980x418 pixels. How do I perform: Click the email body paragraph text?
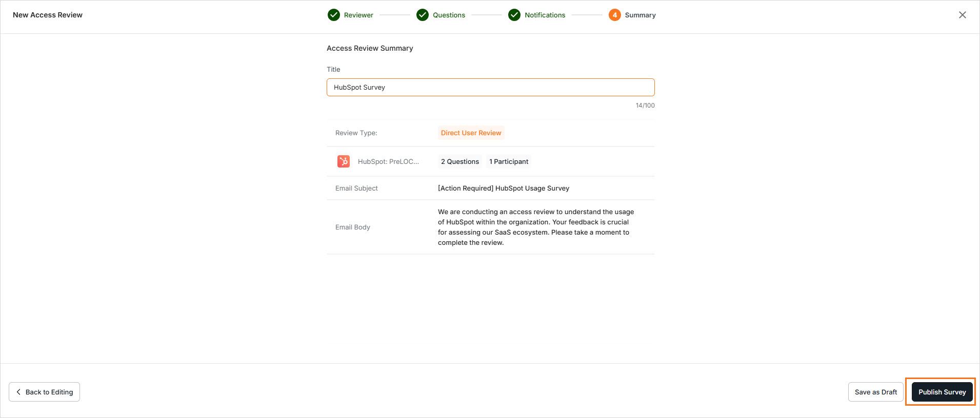coord(536,227)
